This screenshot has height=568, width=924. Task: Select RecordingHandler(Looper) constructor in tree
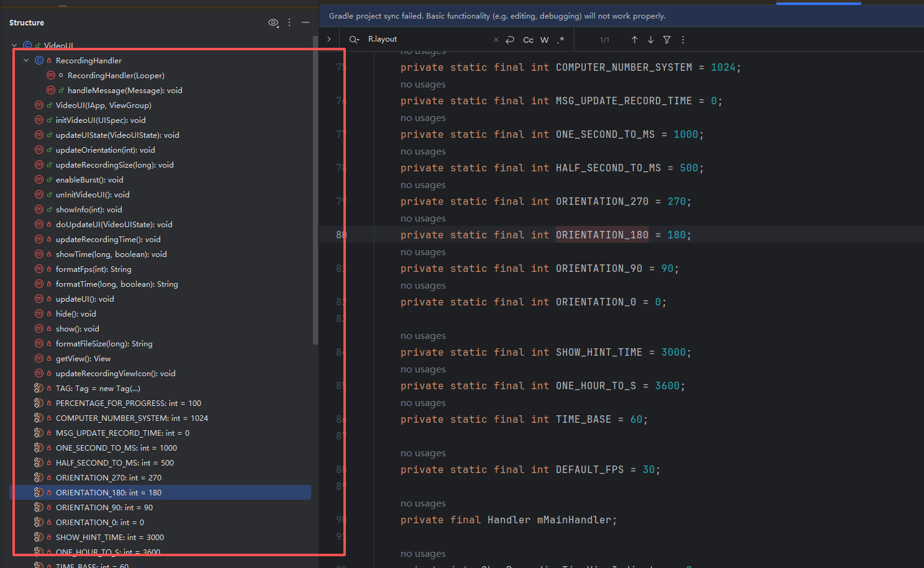[x=115, y=75]
